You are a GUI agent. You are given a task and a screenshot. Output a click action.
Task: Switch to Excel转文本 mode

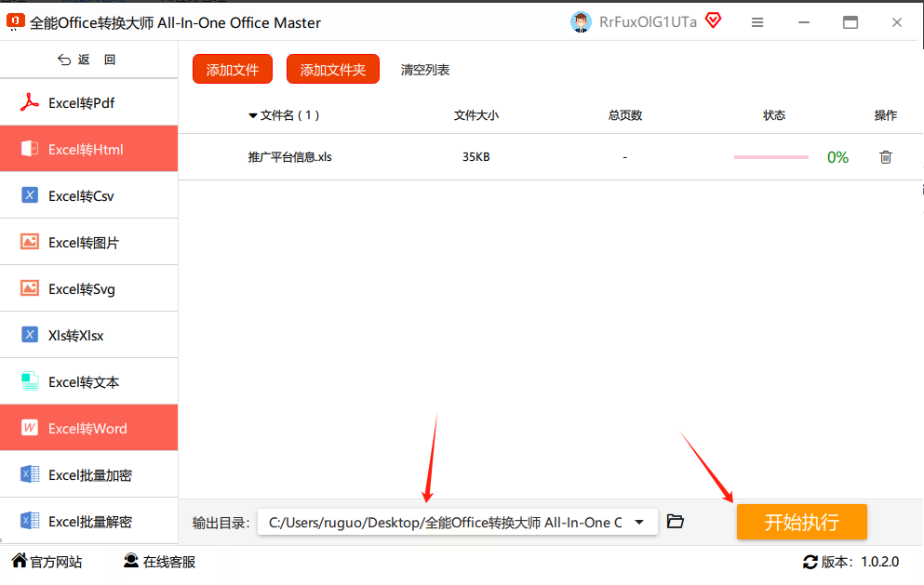(x=89, y=381)
